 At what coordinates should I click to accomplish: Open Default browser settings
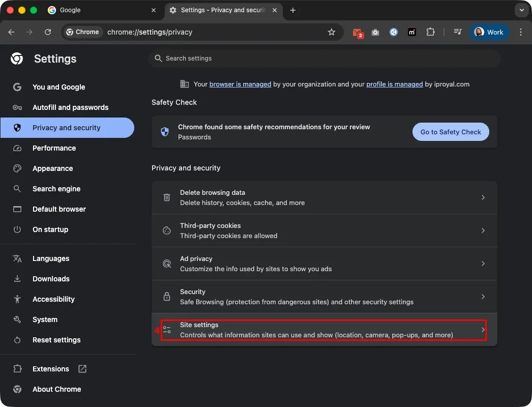(67, 209)
